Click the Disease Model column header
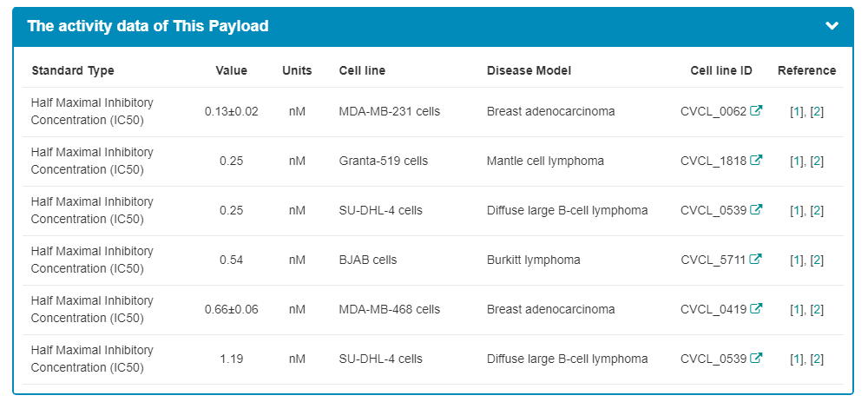This screenshot has width=868, height=402. click(529, 70)
